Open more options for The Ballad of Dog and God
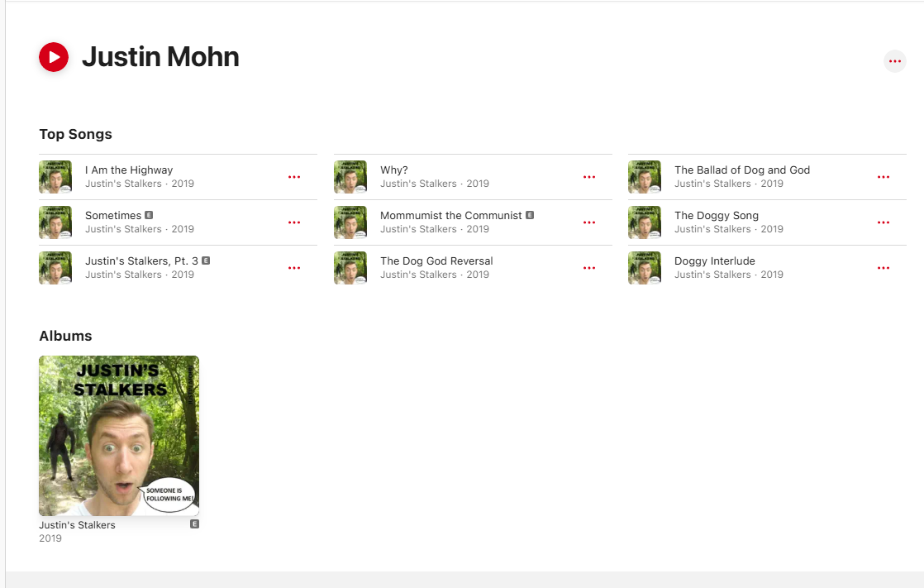The image size is (924, 588). pos(884,177)
